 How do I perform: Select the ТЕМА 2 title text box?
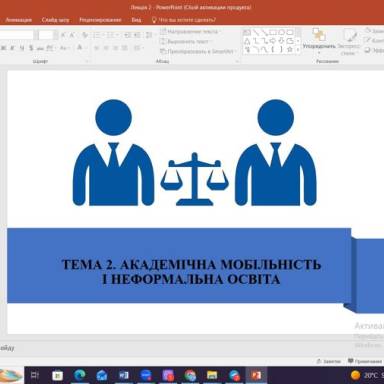point(192,272)
